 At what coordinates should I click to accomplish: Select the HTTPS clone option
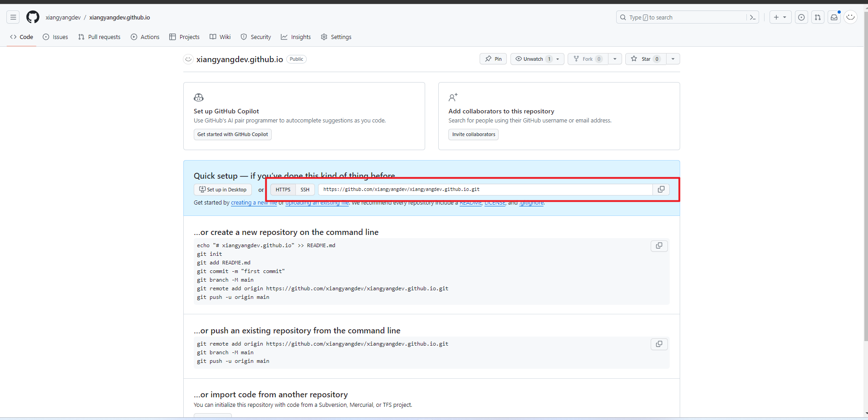(x=283, y=190)
